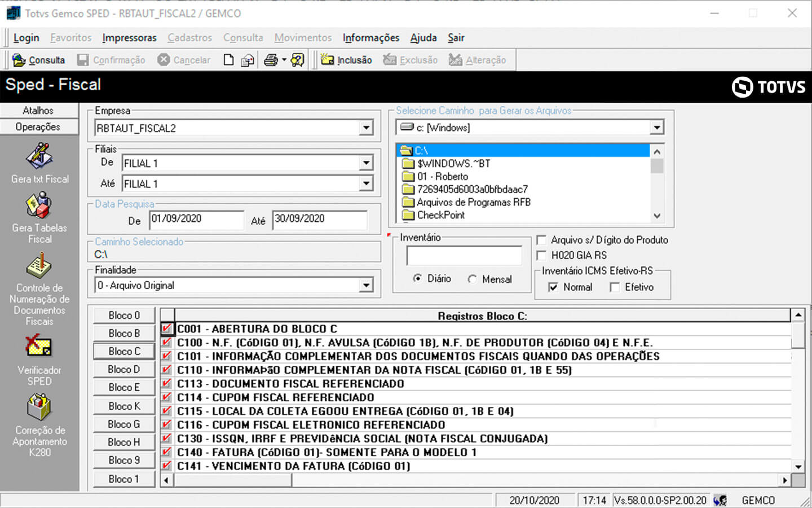Enable Arquivo s/ Dígito do Produto
The width and height of the screenshot is (812, 508).
click(x=541, y=240)
